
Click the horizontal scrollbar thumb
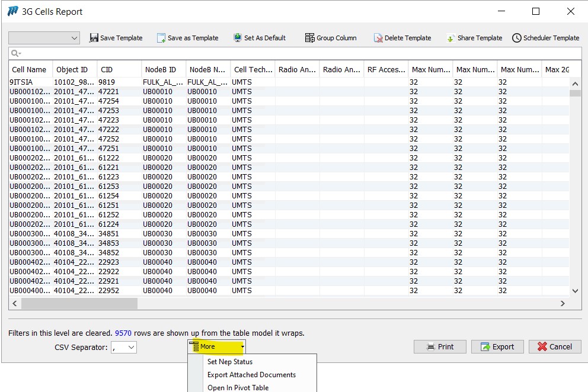(x=79, y=303)
